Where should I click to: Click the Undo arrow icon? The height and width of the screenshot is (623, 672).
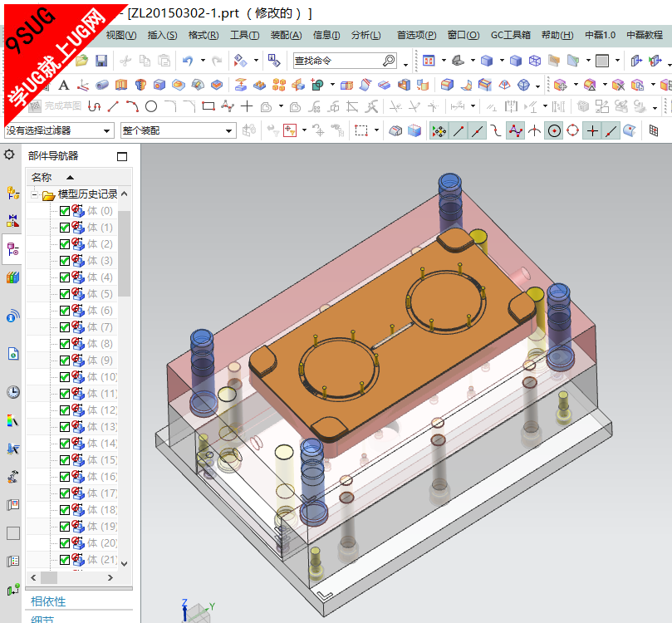click(188, 61)
